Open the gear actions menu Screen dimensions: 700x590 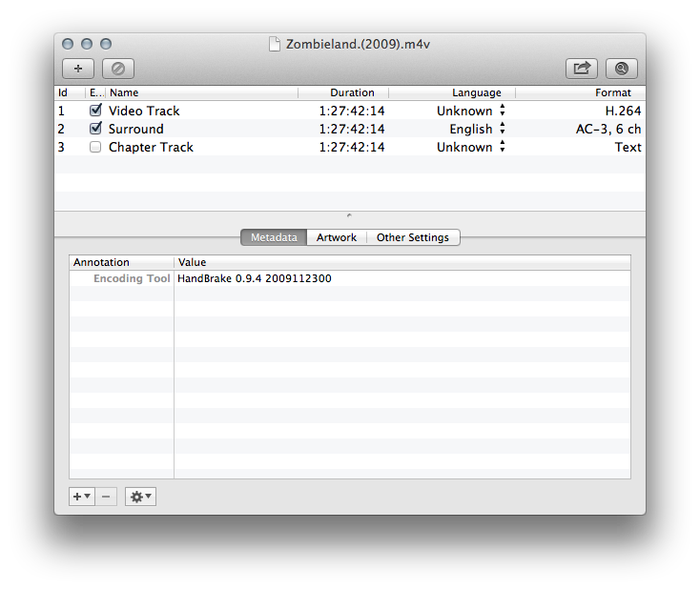[140, 497]
